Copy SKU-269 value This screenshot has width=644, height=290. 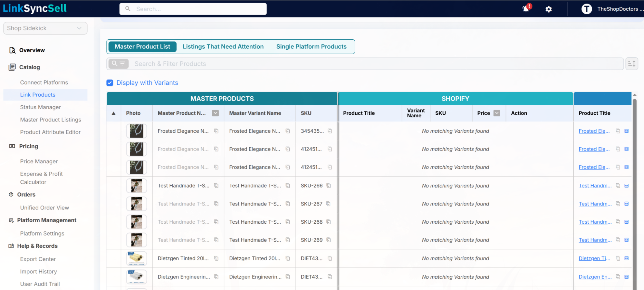click(x=329, y=240)
